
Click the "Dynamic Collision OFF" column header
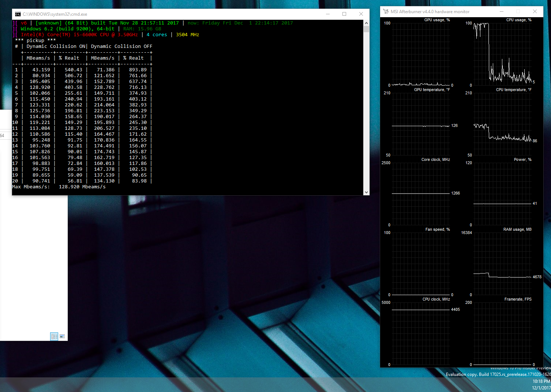click(122, 46)
